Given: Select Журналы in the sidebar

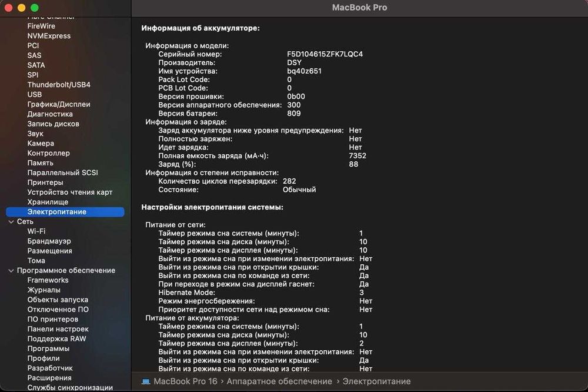Looking at the screenshot, I should pyautogui.click(x=44, y=290).
